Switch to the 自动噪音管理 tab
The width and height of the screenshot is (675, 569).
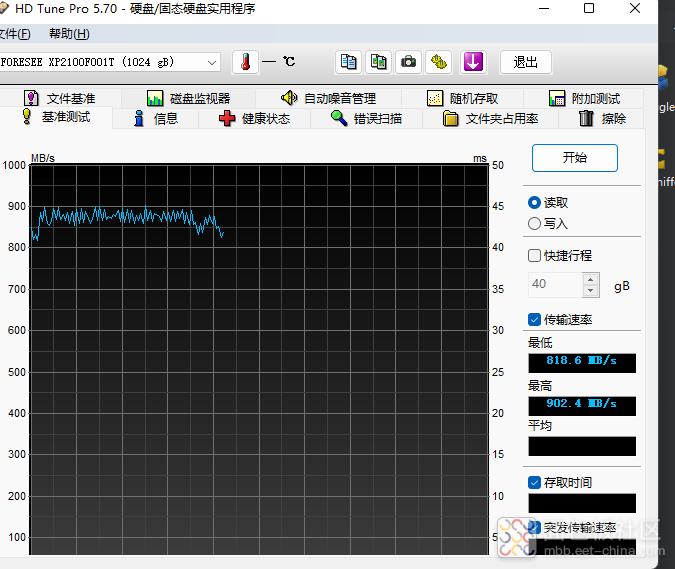click(x=328, y=99)
